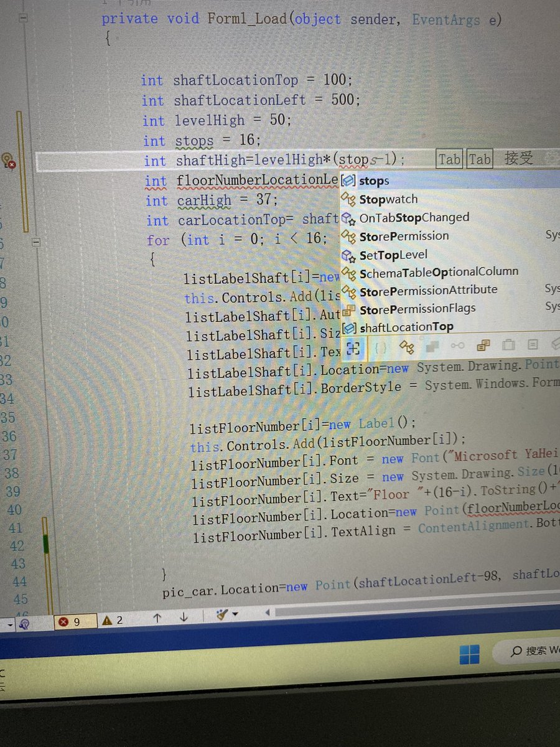Image resolution: width=560 pixels, height=747 pixels.
Task: Click on 'int levelHigh = 50;' line
Action: (217, 120)
